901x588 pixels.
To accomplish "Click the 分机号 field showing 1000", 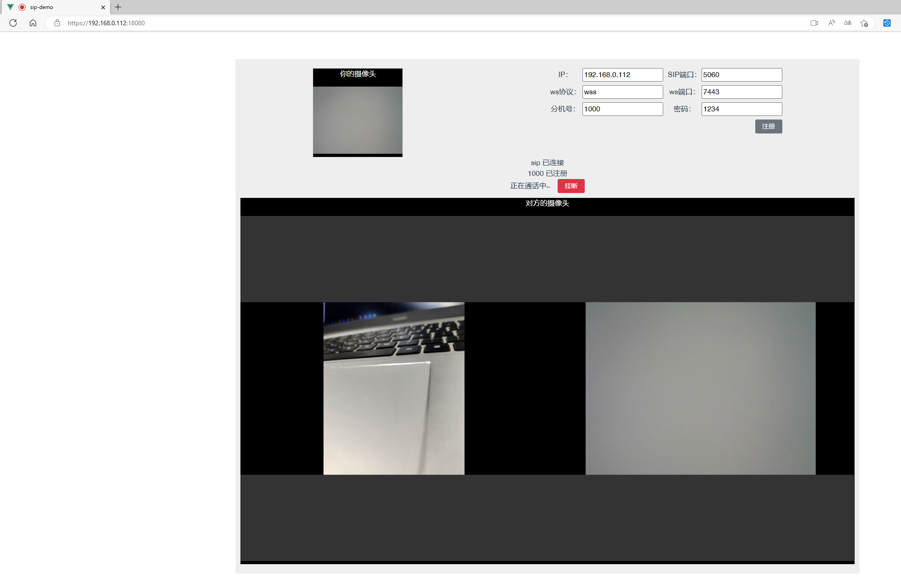I will coord(622,109).
